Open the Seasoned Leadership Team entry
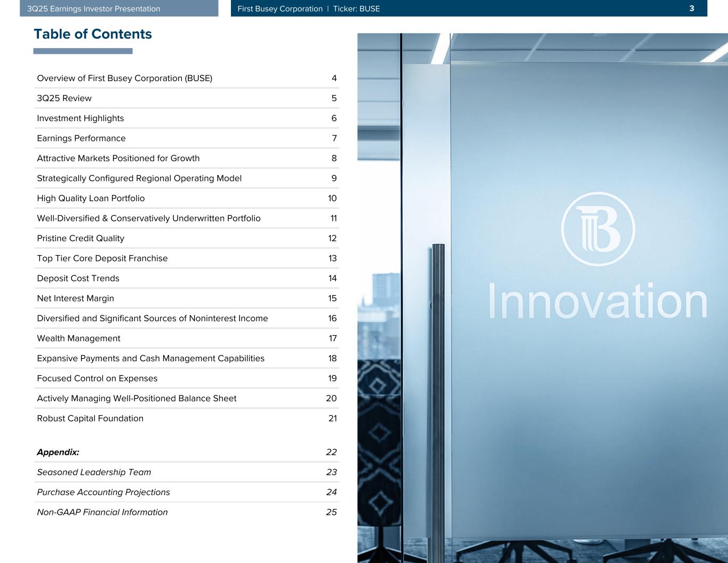This screenshot has width=728, height=563. (x=94, y=472)
